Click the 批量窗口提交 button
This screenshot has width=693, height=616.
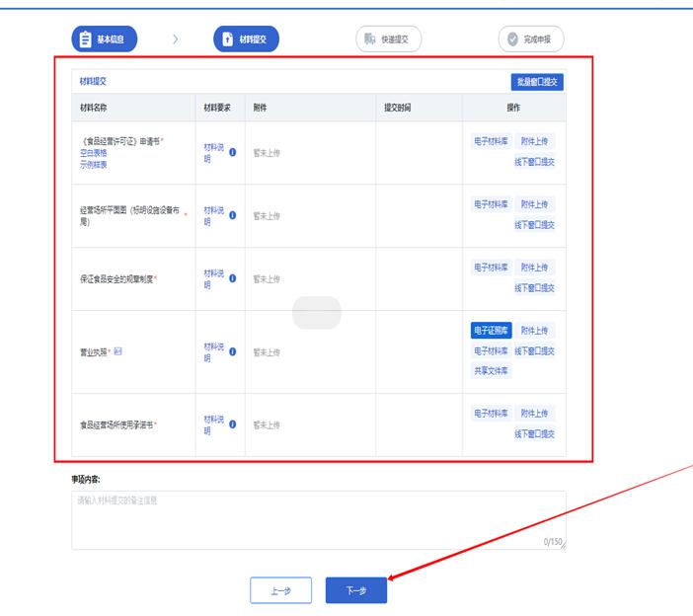click(x=536, y=82)
